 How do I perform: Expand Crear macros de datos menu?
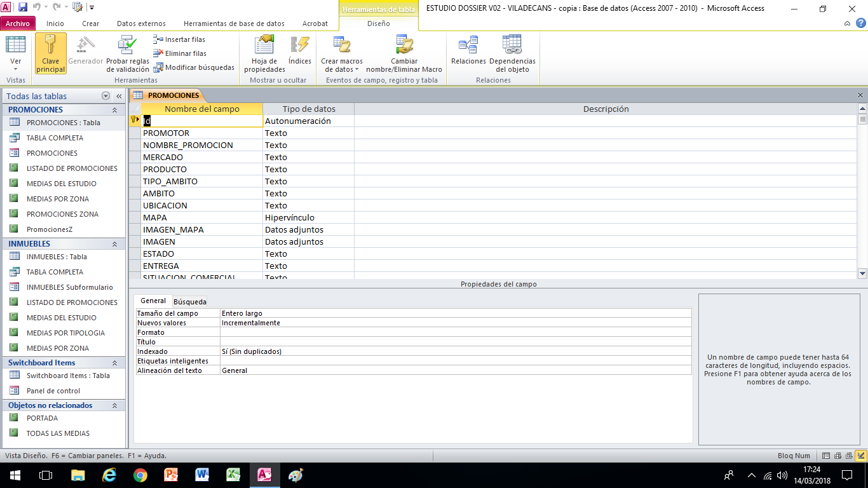(342, 54)
